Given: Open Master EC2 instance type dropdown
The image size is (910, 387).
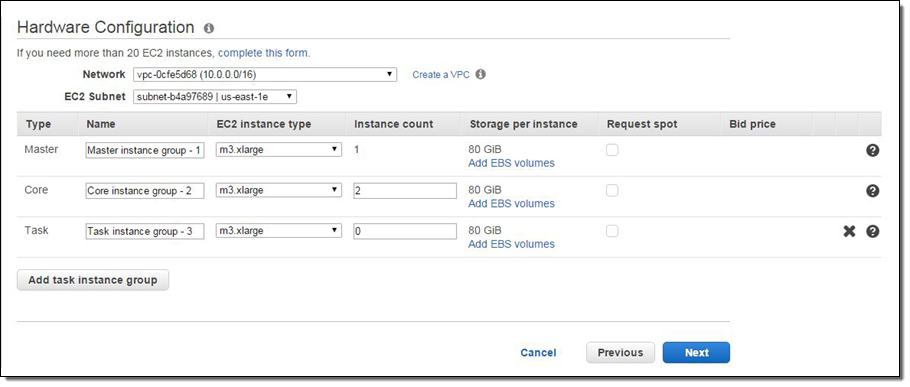Looking at the screenshot, I should coord(279,150).
